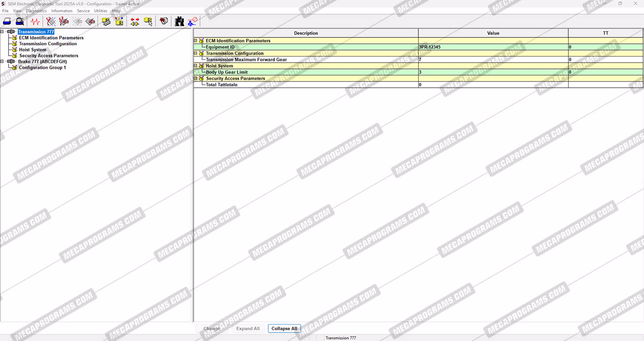Click the Value column header
644x341 pixels.
click(x=493, y=33)
